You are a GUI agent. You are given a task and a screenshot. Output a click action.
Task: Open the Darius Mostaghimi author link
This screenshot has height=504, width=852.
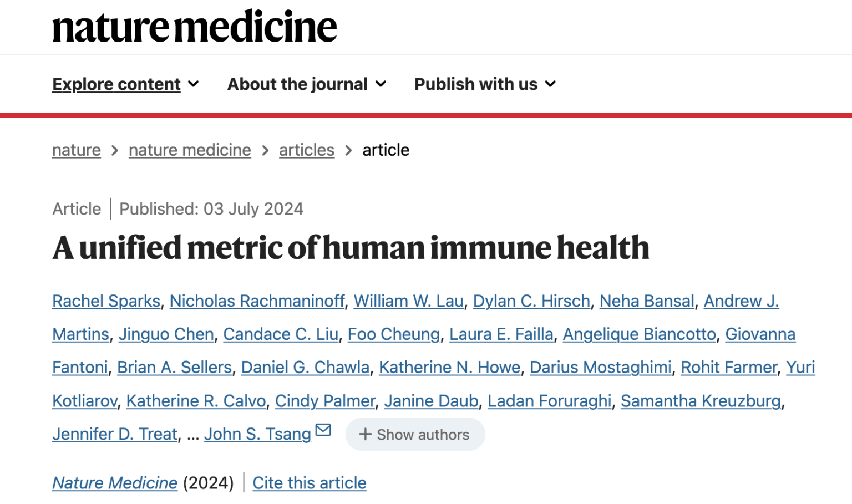tap(600, 367)
